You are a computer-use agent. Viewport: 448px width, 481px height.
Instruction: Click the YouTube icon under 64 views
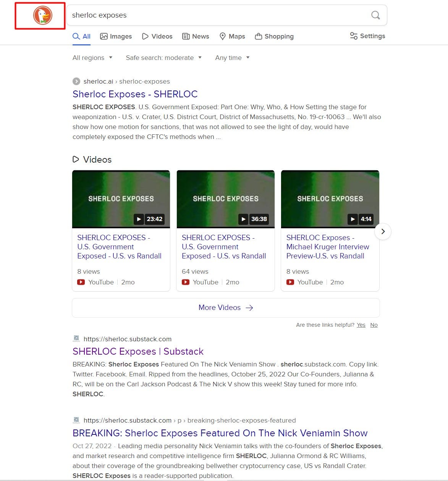point(186,282)
